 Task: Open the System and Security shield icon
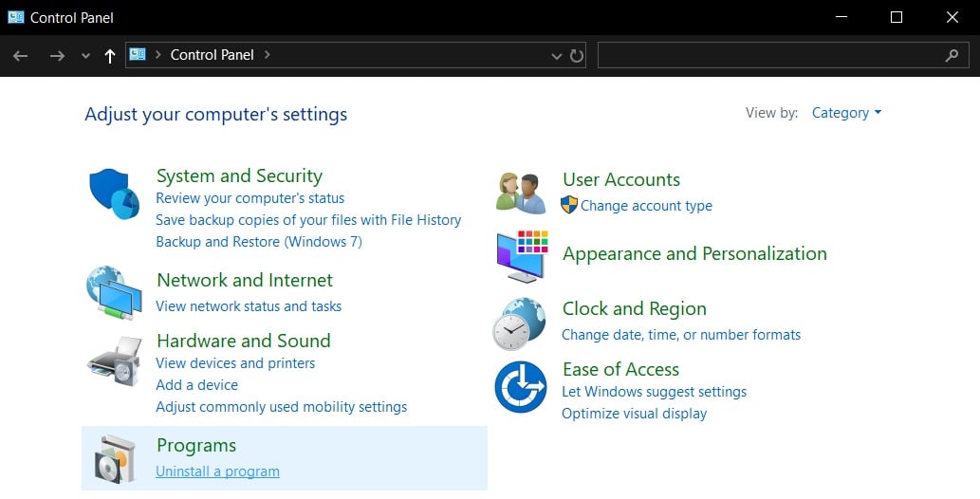tap(115, 194)
